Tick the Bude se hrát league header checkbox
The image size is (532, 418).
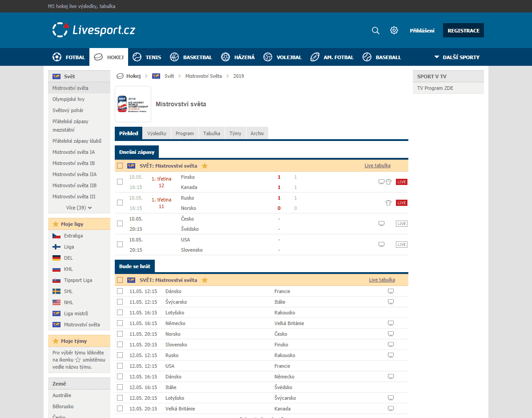coord(120,280)
